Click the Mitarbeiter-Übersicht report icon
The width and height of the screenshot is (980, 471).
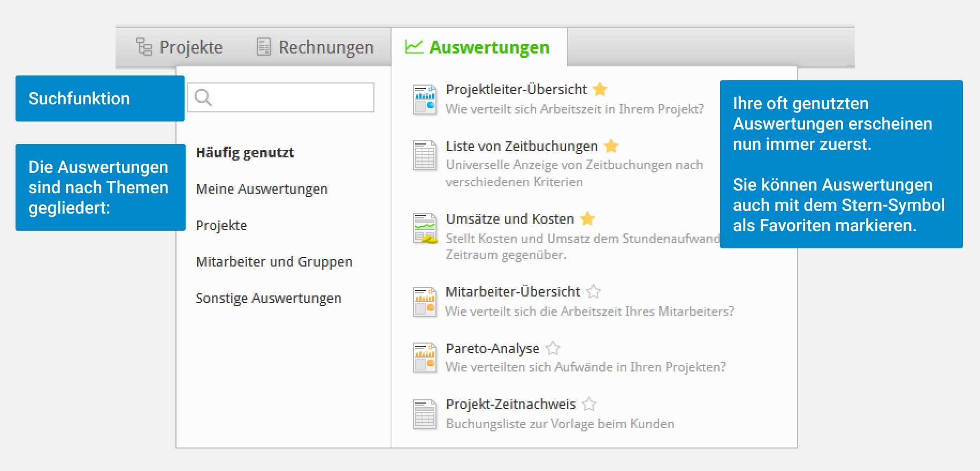click(x=425, y=302)
